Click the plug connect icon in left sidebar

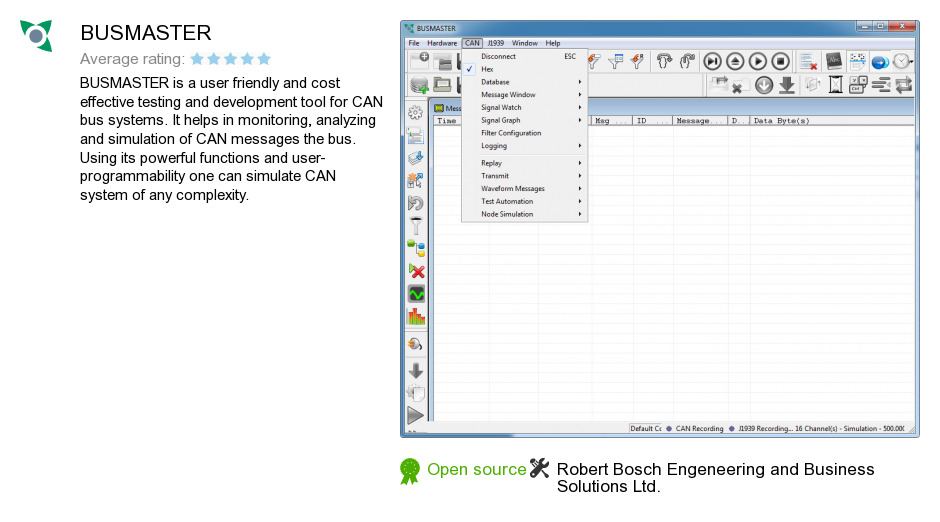point(415,343)
